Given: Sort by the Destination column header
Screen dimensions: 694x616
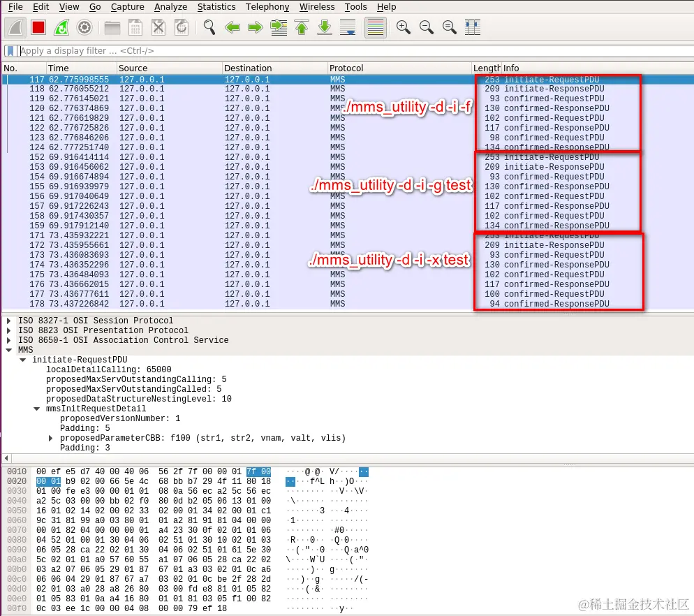Looking at the screenshot, I should tap(274, 68).
